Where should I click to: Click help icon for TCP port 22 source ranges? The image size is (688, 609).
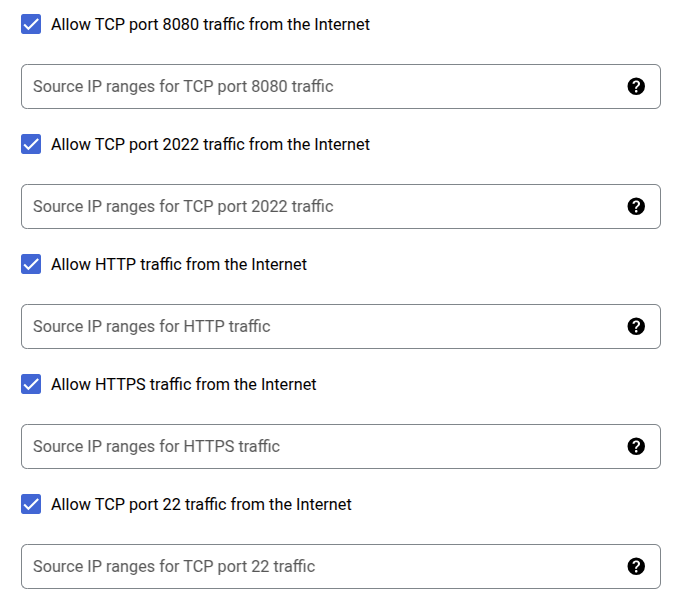pos(636,567)
